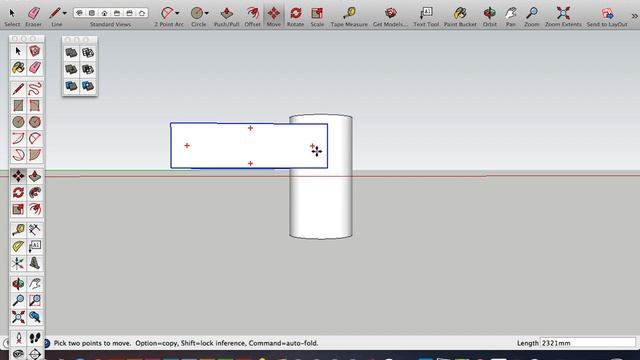
Task: Expand the Circle tool dropdown arrow
Action: click(x=207, y=13)
